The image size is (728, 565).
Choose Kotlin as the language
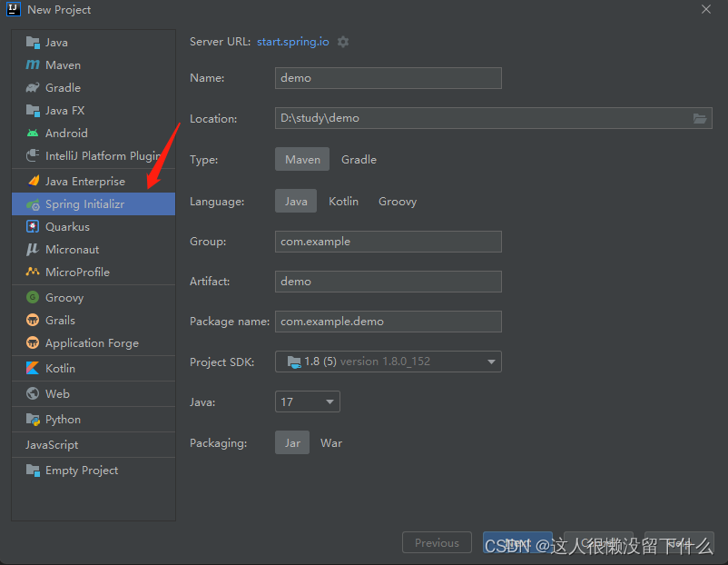tap(343, 201)
